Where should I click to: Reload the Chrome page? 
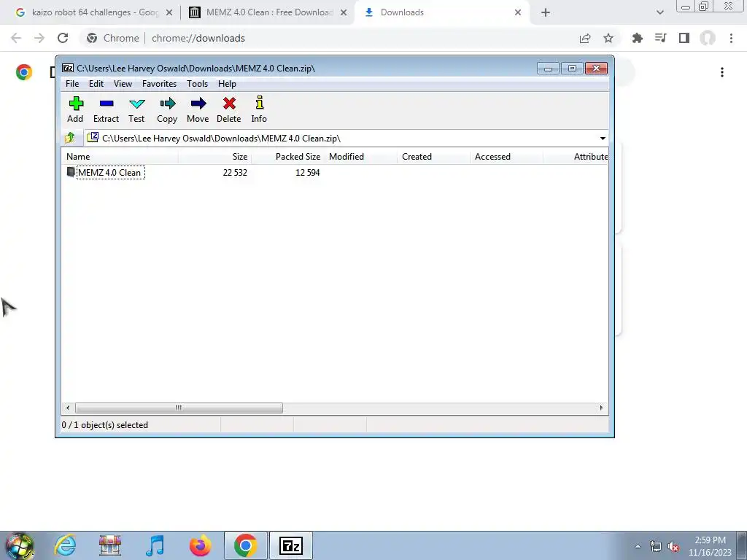tap(63, 38)
